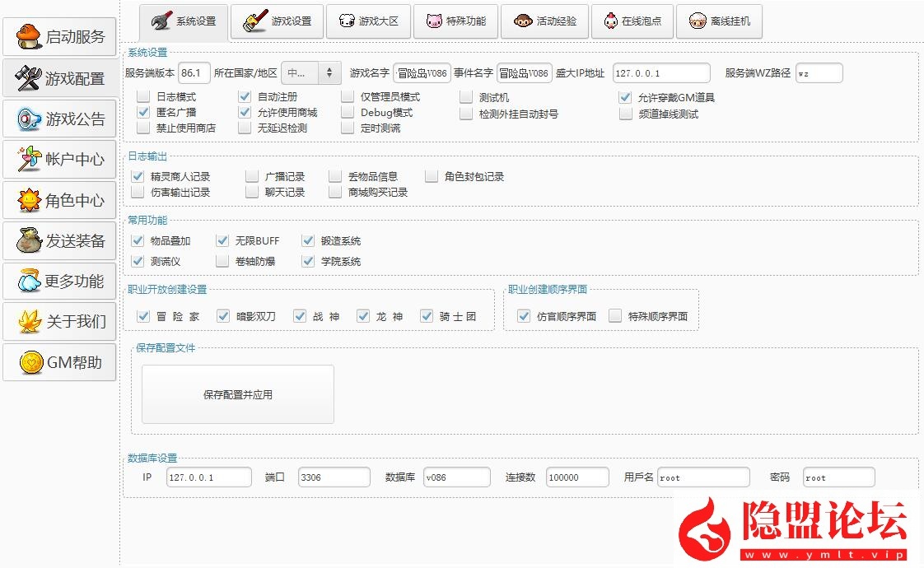
Task: Click the megaphone icon beside 游戏公告
Action: [x=29, y=119]
